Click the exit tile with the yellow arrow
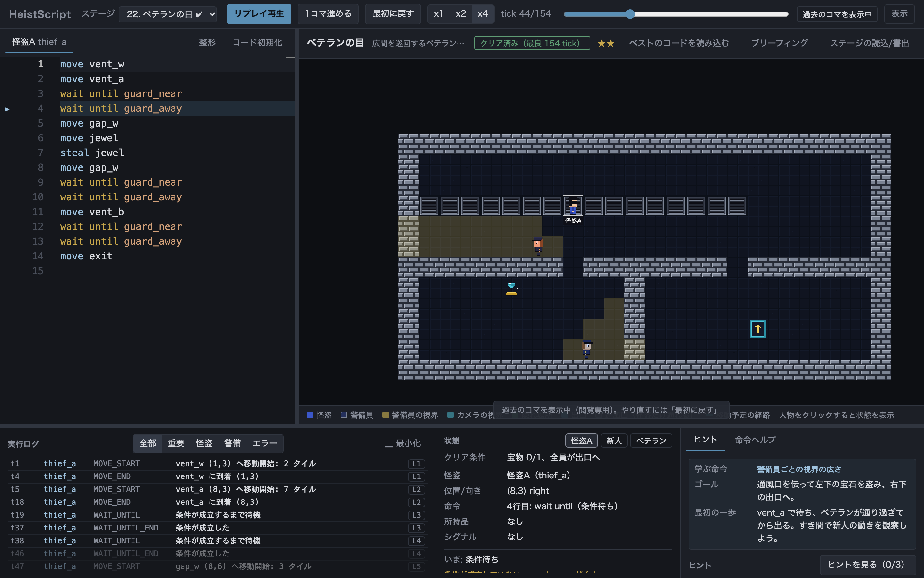This screenshot has height=578, width=924. (757, 329)
